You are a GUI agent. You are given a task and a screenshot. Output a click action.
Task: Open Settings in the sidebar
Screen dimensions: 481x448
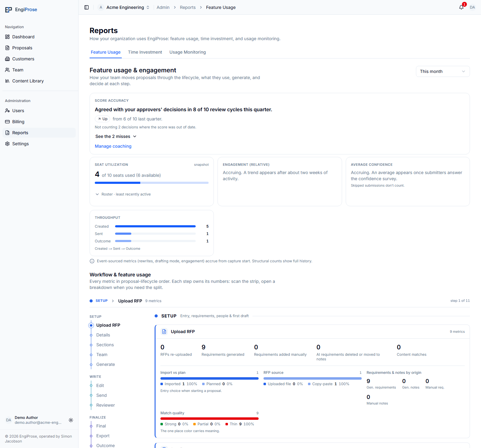tap(39, 144)
